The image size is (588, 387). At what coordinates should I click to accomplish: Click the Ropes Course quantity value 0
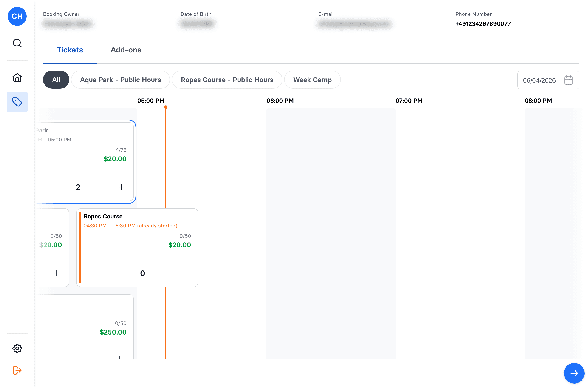click(142, 273)
